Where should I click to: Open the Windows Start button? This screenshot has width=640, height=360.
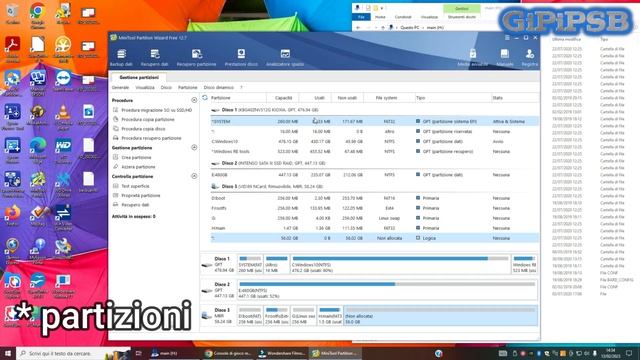click(x=8, y=353)
